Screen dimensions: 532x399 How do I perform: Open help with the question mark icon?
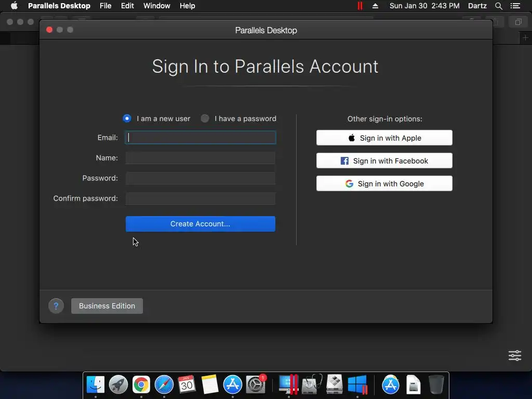[56, 306]
